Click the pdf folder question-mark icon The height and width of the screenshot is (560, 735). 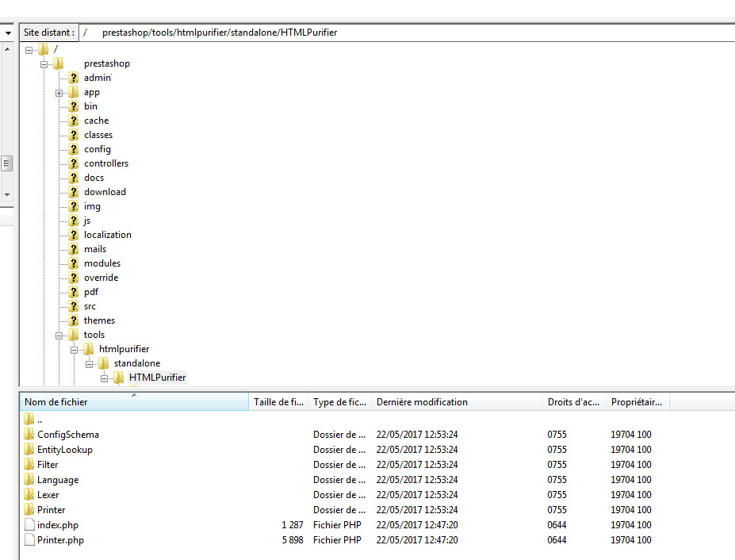(x=74, y=292)
